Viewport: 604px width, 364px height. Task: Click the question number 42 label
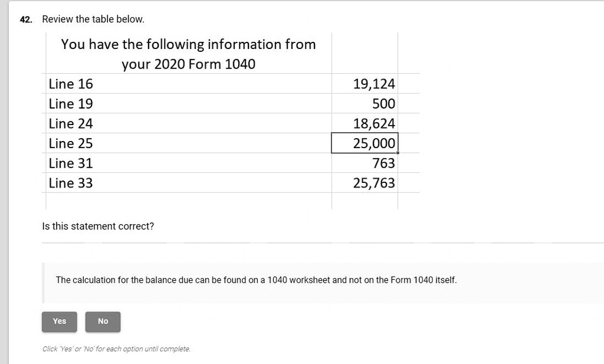point(25,19)
